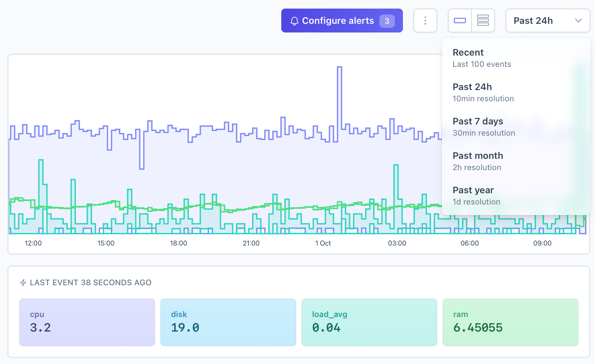Switch to single-chart view layout

pyautogui.click(x=460, y=21)
